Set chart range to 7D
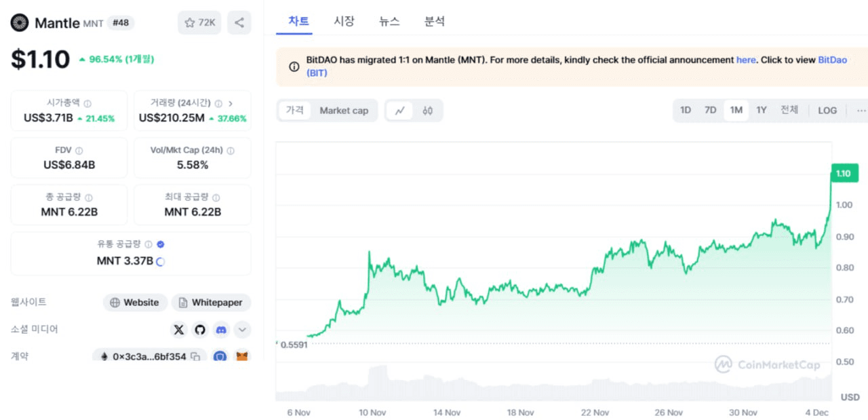The width and height of the screenshot is (868, 420). (710, 110)
